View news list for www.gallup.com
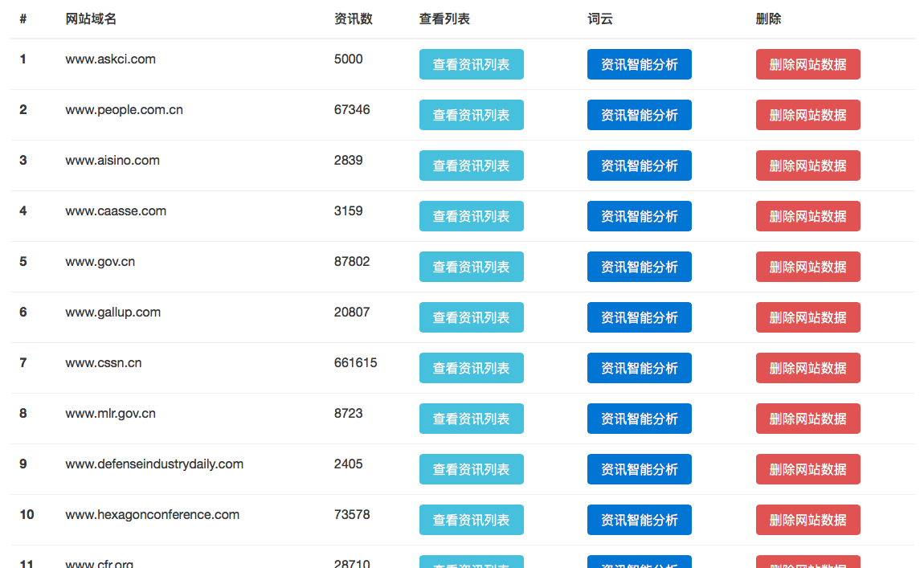924x568 pixels. pyautogui.click(x=472, y=317)
